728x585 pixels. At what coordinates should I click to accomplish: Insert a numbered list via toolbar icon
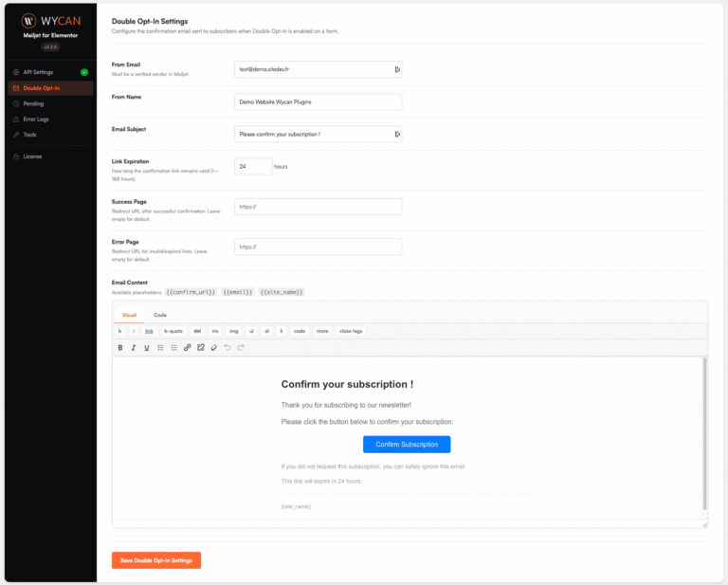(x=173, y=347)
